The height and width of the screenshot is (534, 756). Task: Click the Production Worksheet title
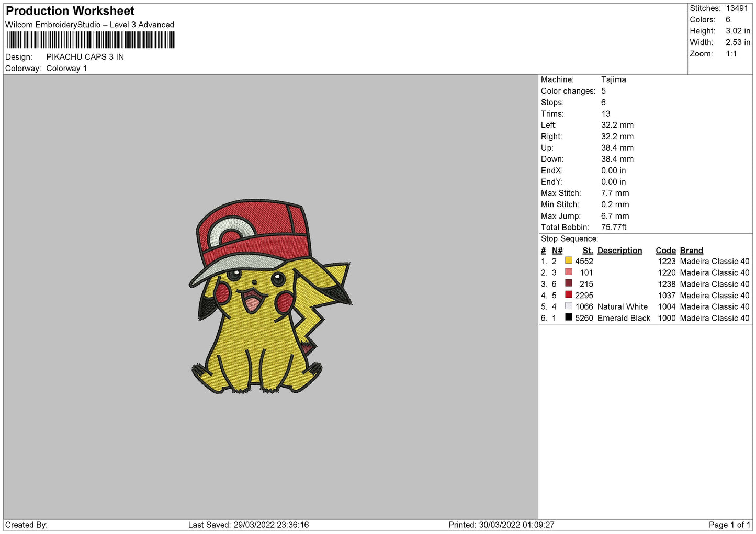(70, 11)
